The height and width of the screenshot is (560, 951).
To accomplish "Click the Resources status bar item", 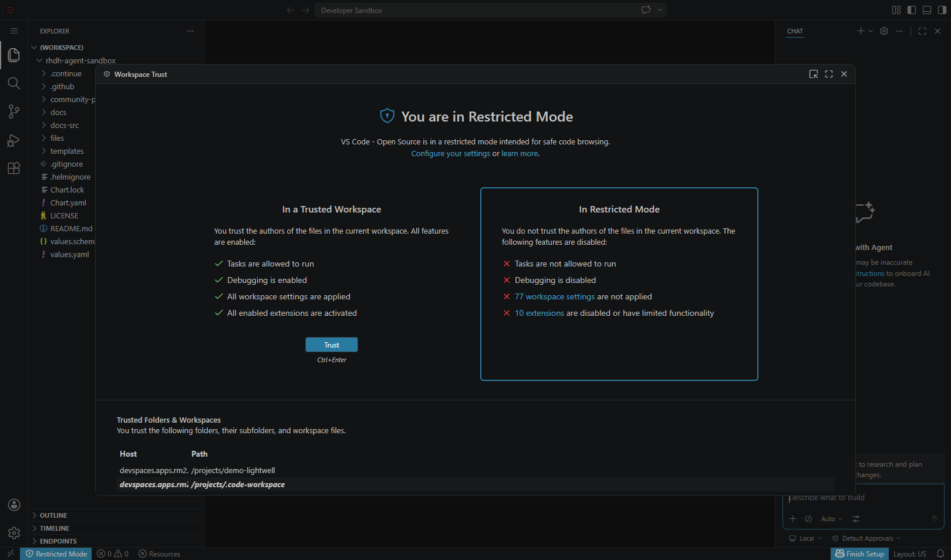I will 160,554.
